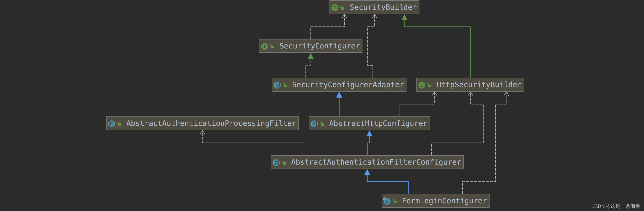
Task: Click the FormLoginConfigurer visibility lock icon
Action: [x=395, y=202]
